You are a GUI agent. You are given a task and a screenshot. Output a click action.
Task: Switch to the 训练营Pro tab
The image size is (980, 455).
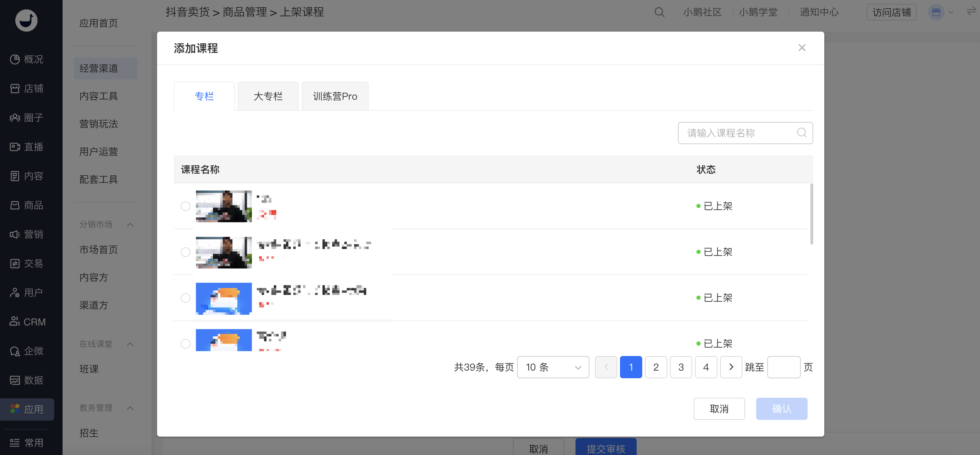point(335,96)
